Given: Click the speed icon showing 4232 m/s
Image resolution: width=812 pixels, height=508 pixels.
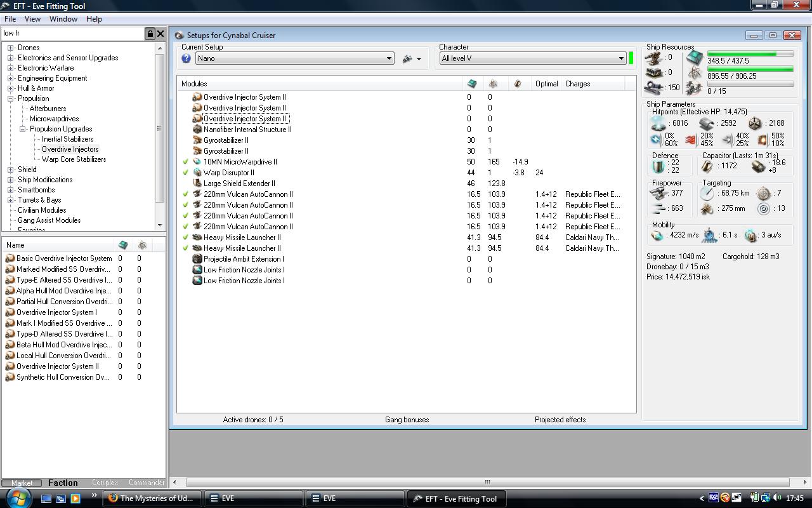Looking at the screenshot, I should (657, 236).
